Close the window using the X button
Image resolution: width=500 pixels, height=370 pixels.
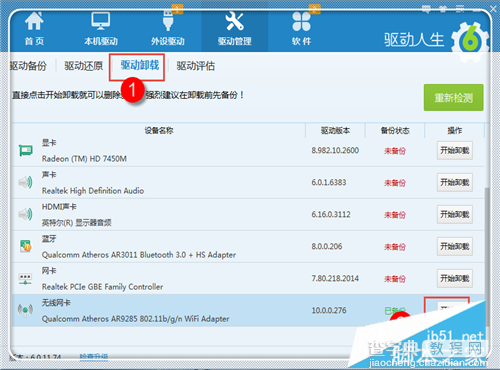click(x=494, y=9)
